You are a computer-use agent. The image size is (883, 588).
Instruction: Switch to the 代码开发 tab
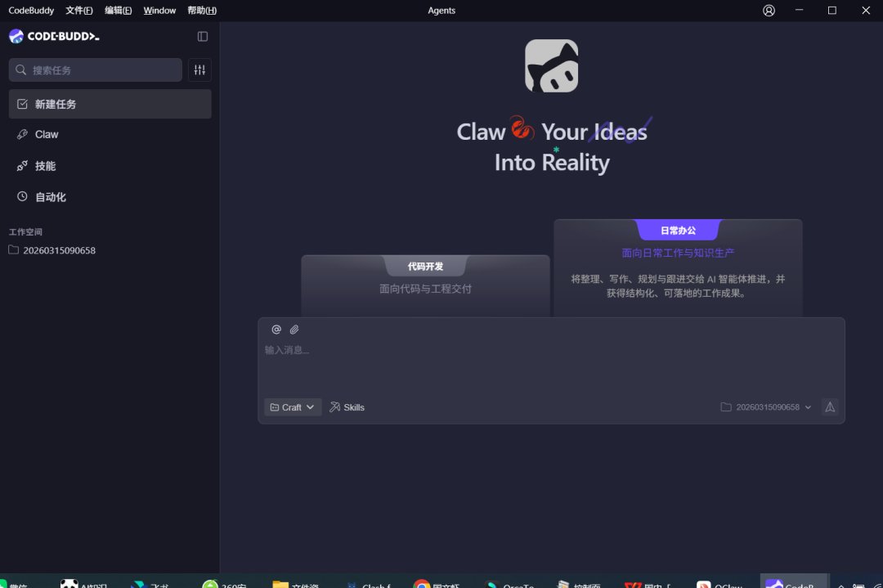click(426, 267)
